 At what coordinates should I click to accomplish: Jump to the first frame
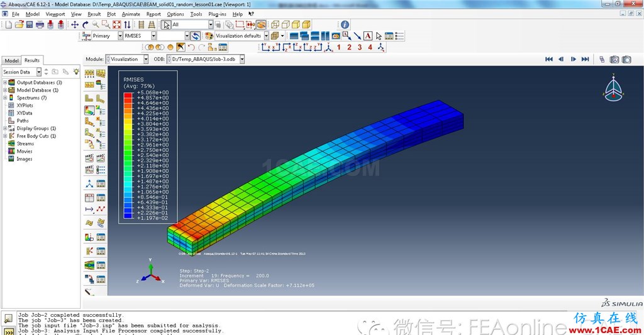tap(548, 60)
